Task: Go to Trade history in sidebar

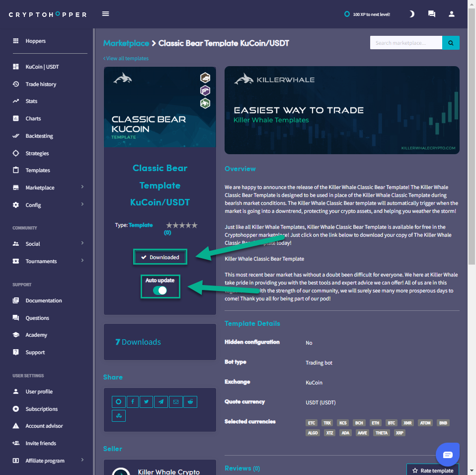Action: (x=41, y=84)
